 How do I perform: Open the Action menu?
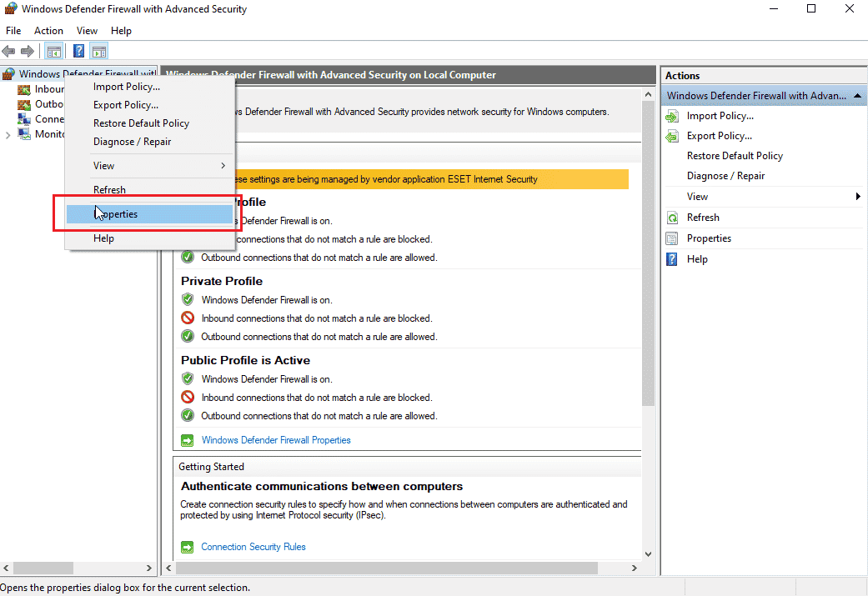pos(48,31)
